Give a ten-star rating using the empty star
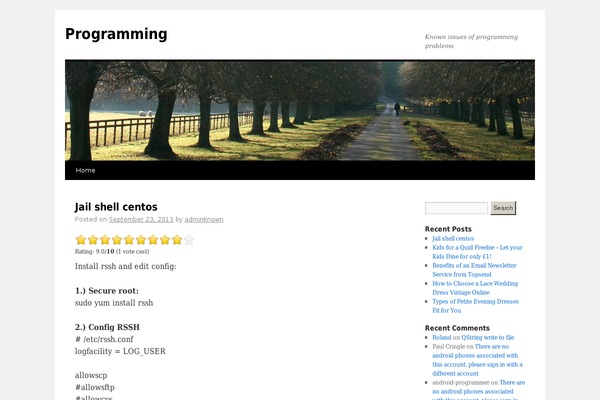This screenshot has width=600, height=400. pyautogui.click(x=189, y=240)
